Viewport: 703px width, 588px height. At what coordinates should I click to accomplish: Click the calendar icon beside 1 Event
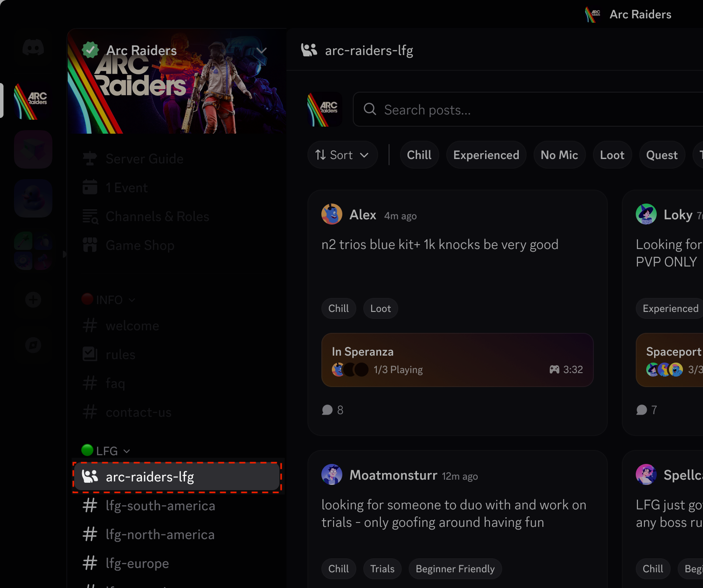pos(90,187)
